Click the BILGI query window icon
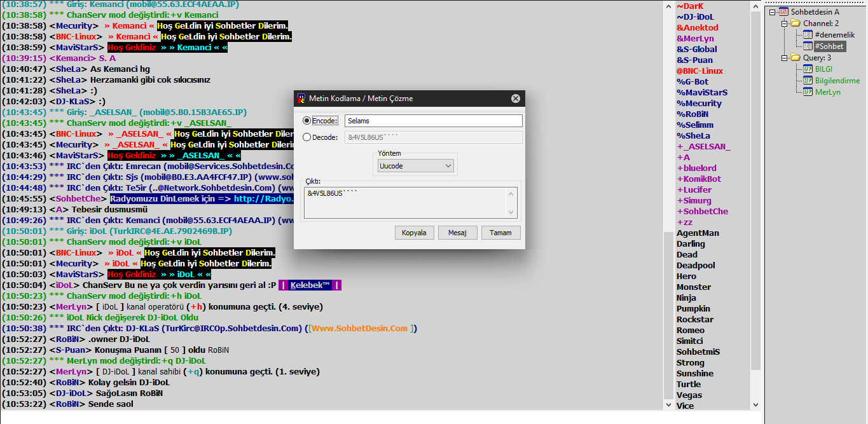This screenshot has height=424, width=868. tap(808, 69)
